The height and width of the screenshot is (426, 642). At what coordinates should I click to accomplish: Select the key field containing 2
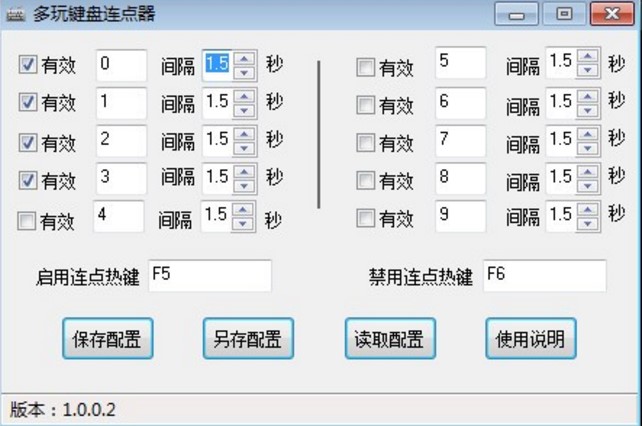tap(121, 140)
